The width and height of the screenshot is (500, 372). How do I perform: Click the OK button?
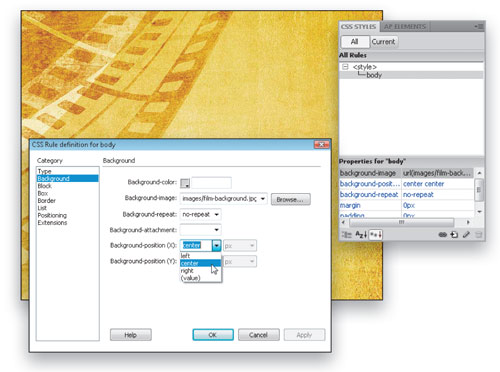tap(213, 335)
